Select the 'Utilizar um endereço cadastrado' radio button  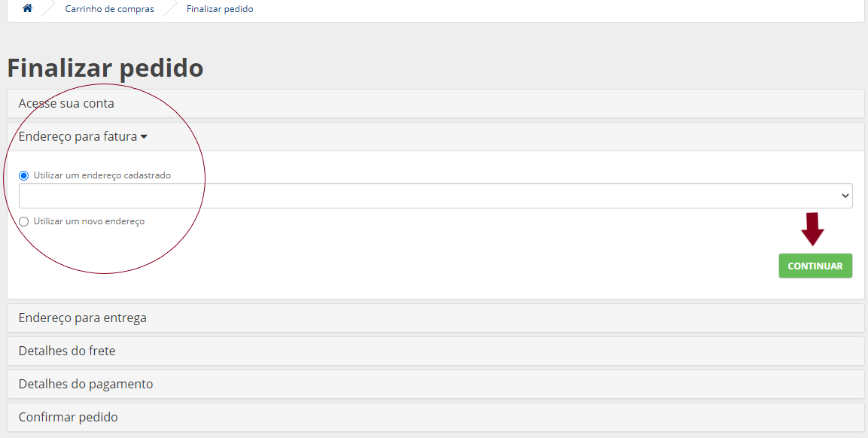[x=24, y=175]
